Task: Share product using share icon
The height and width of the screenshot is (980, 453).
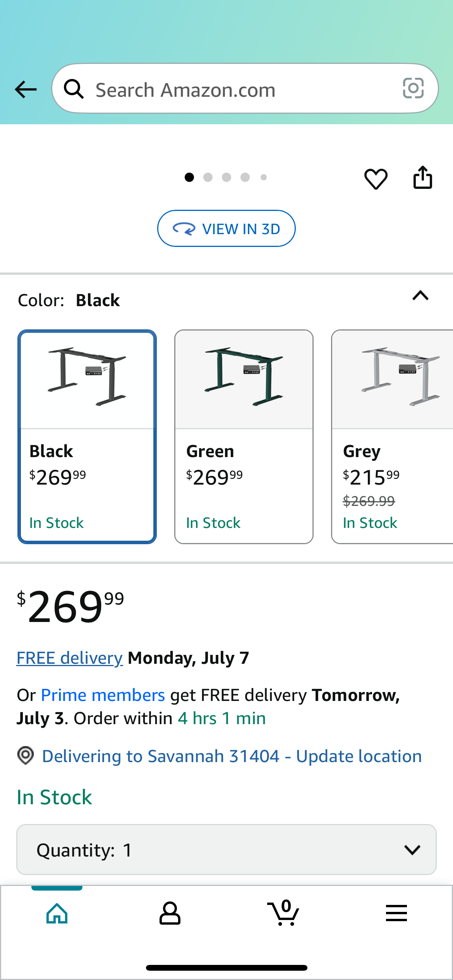Action: 422,178
